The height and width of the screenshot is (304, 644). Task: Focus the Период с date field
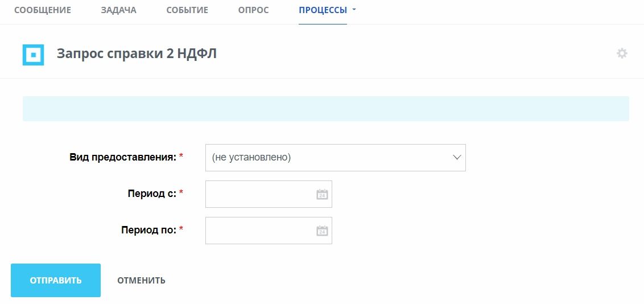tap(259, 194)
